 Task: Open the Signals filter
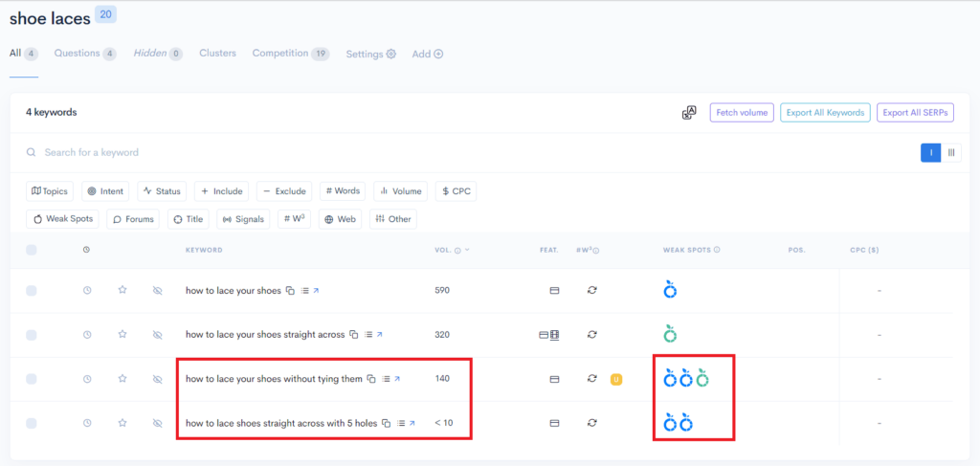coord(244,219)
